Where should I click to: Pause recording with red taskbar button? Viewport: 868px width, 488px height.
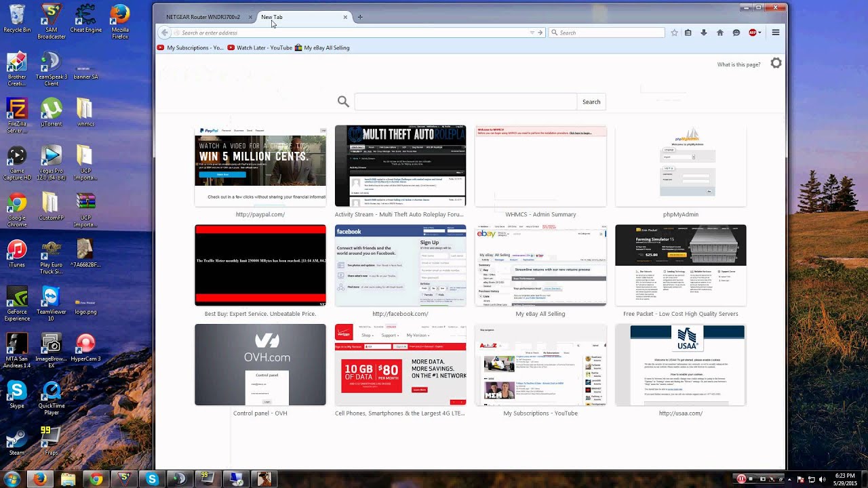point(741,479)
